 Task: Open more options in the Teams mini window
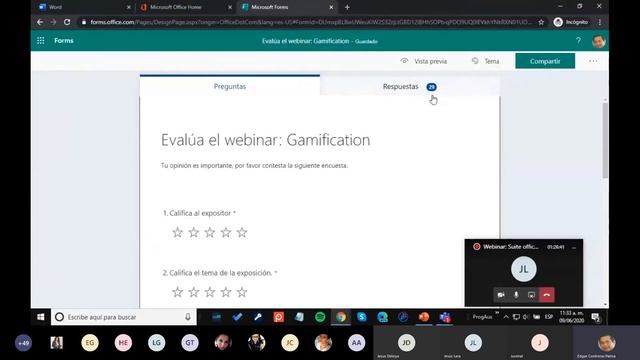(573, 247)
